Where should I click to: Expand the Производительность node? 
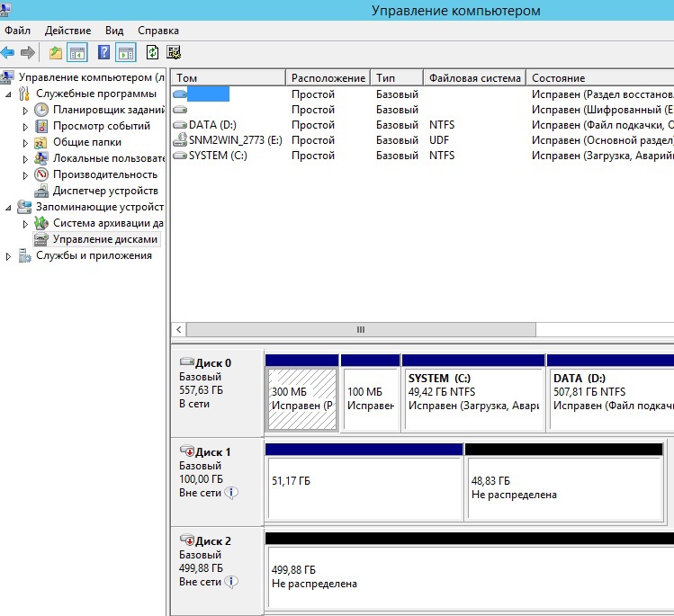(x=25, y=175)
